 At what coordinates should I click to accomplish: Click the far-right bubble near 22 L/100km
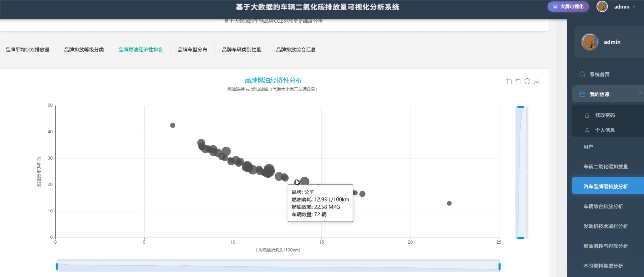pyautogui.click(x=449, y=203)
